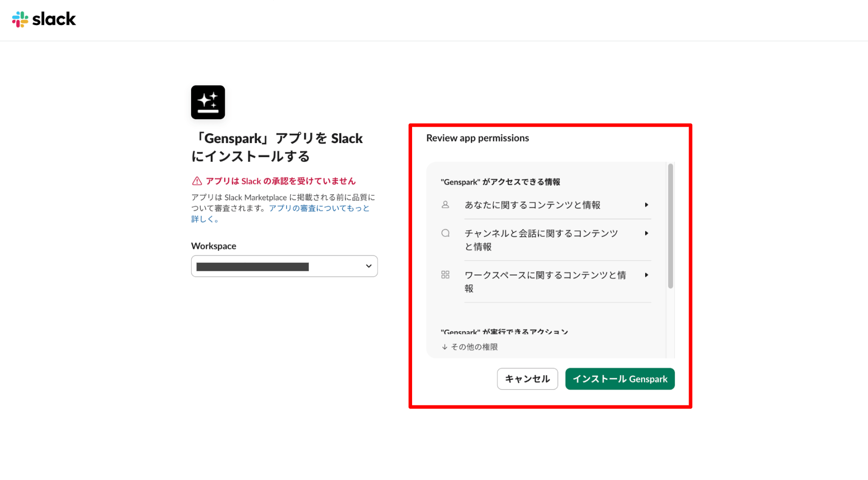Click the Review app permissions heading
868x480 pixels.
click(x=477, y=138)
